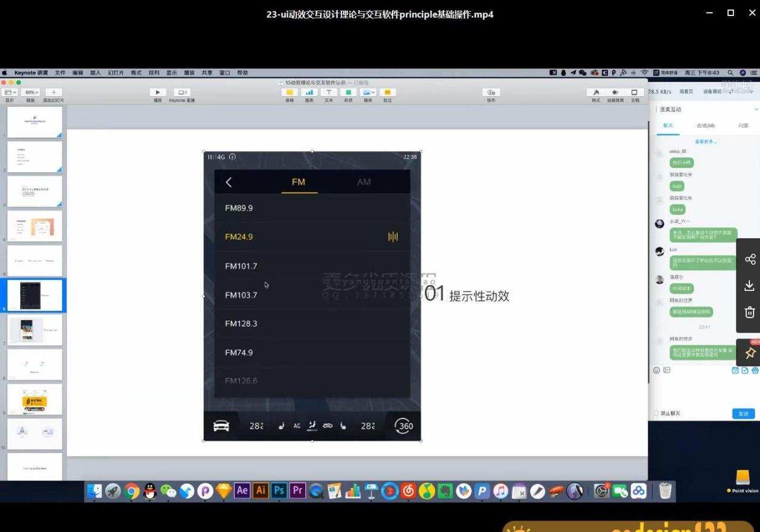Switch to the 聊天 chat tab
This screenshot has width=760, height=532.
tap(668, 125)
